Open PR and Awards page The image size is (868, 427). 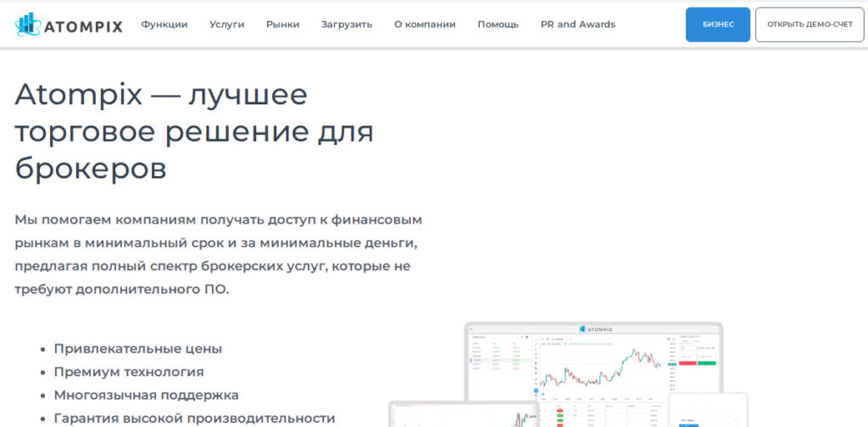[578, 25]
